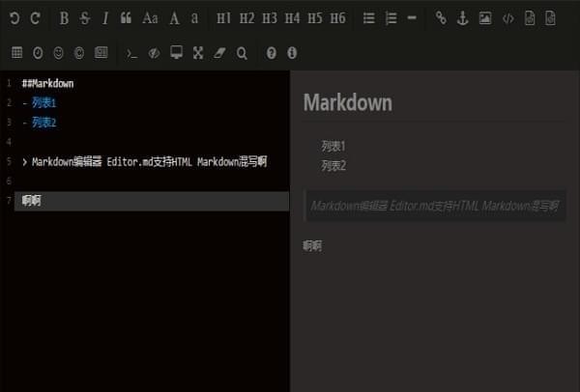Insert an anchor reference link
This screenshot has height=392, width=580.
pyautogui.click(x=463, y=18)
